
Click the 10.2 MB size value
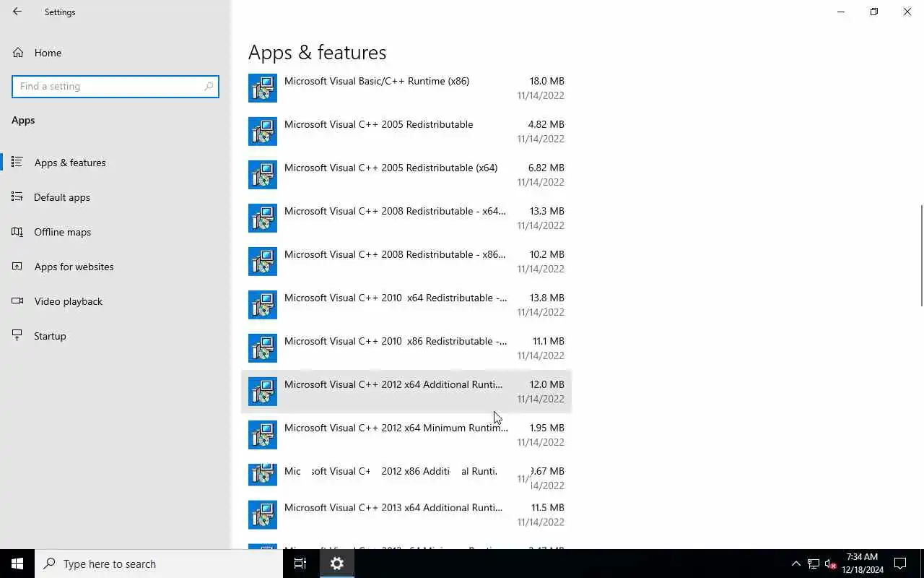(547, 254)
